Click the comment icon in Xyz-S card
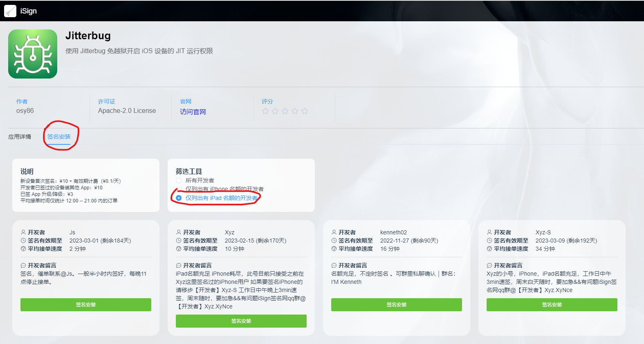 click(x=489, y=265)
